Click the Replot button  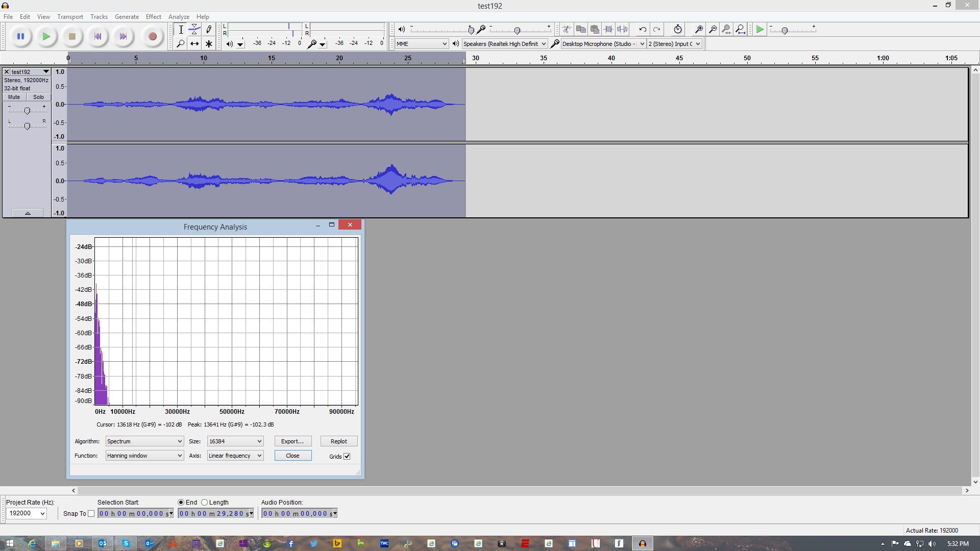(x=339, y=441)
